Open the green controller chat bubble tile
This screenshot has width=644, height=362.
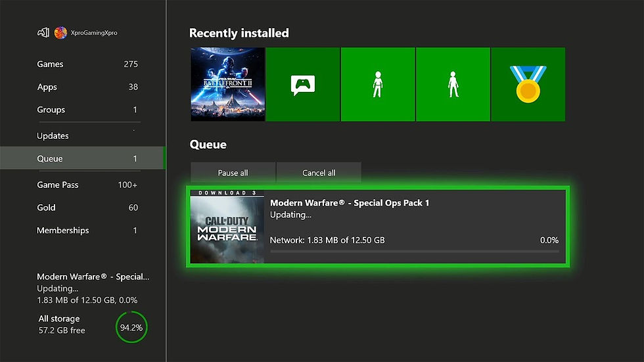click(303, 84)
